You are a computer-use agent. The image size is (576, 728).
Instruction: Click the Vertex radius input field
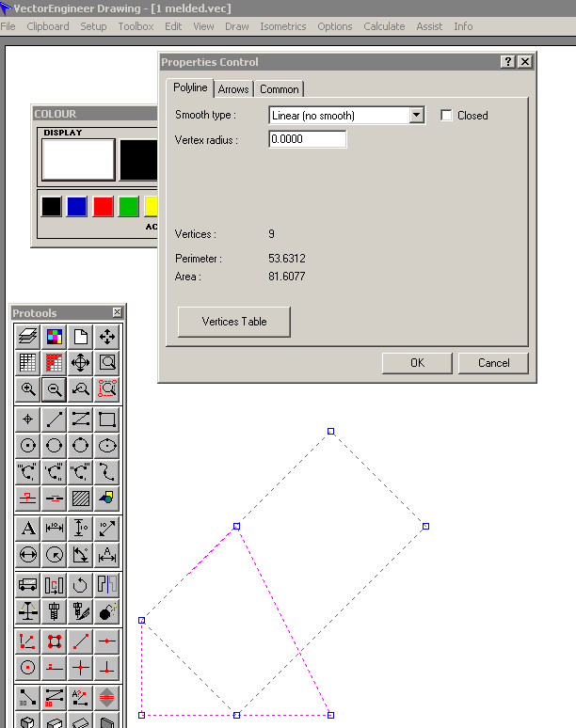[308, 139]
